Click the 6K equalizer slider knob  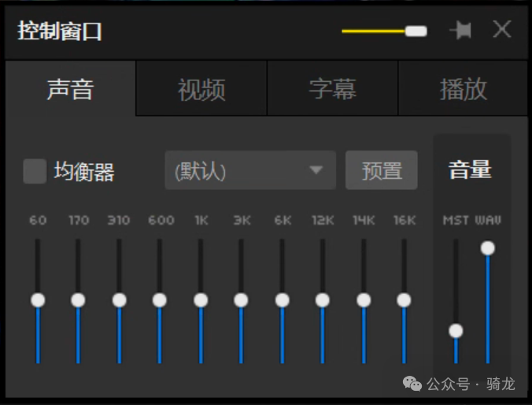coord(282,300)
